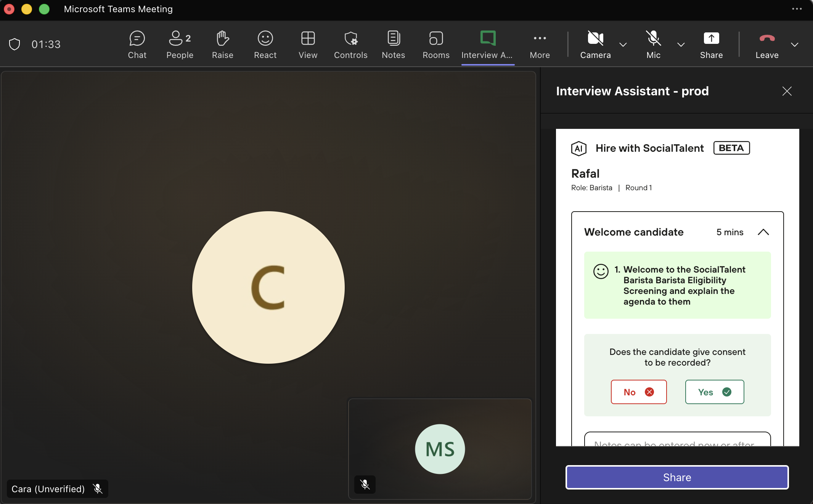
Task: Open the React emoji picker
Action: (x=265, y=45)
